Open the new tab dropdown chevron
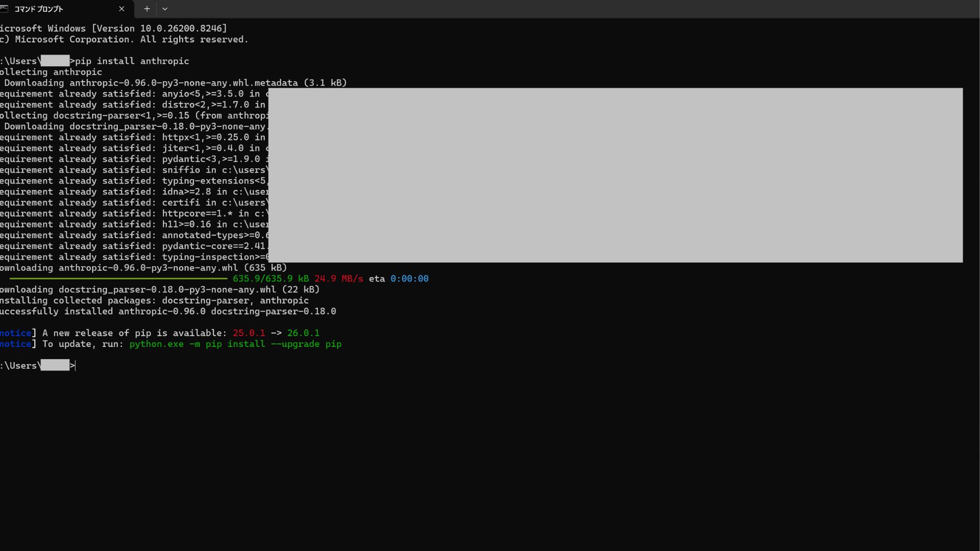 pyautogui.click(x=164, y=9)
